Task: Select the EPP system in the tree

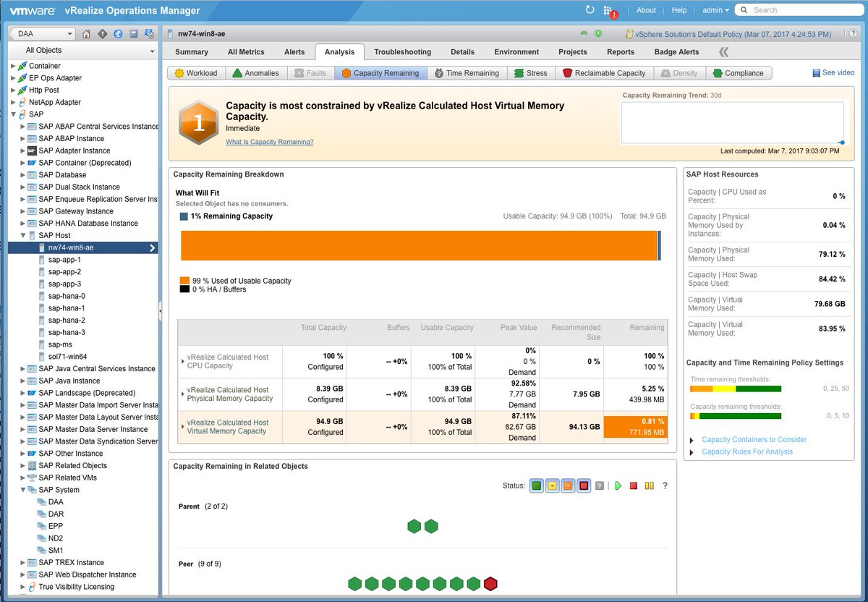Action: click(x=56, y=526)
